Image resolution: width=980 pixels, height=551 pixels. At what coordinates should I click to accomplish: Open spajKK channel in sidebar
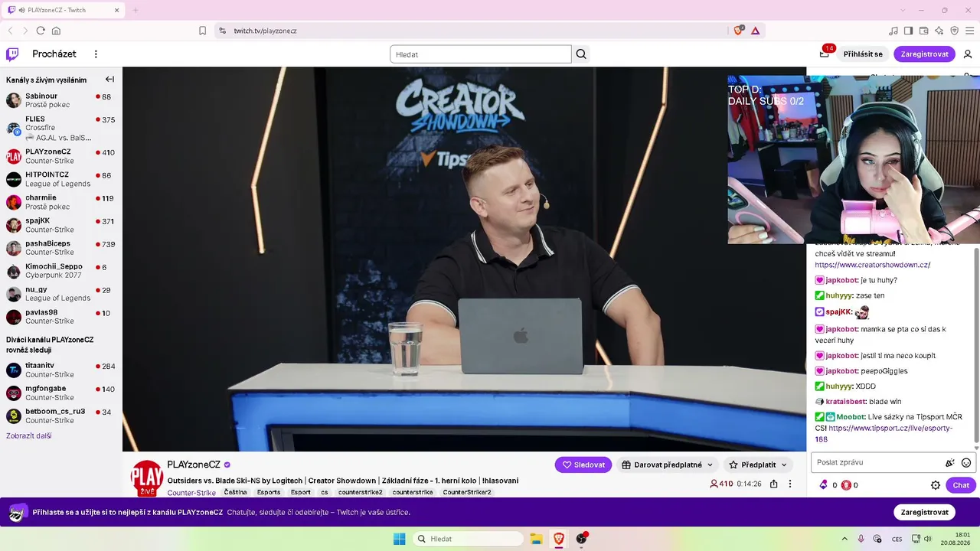[x=60, y=225]
